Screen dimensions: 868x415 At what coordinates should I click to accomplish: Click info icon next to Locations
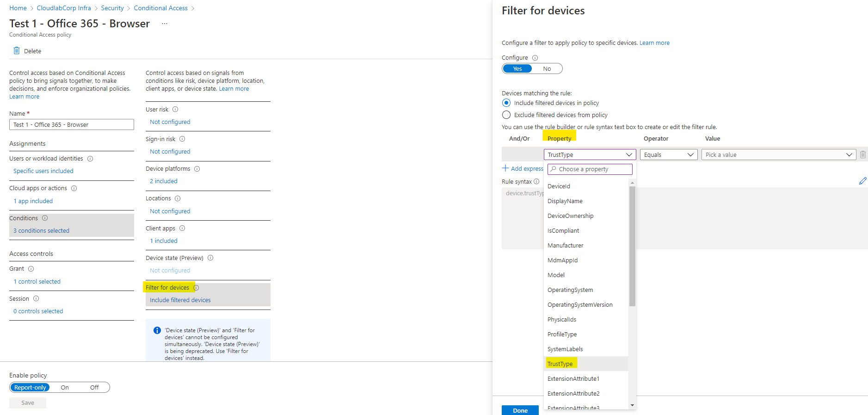(x=178, y=198)
